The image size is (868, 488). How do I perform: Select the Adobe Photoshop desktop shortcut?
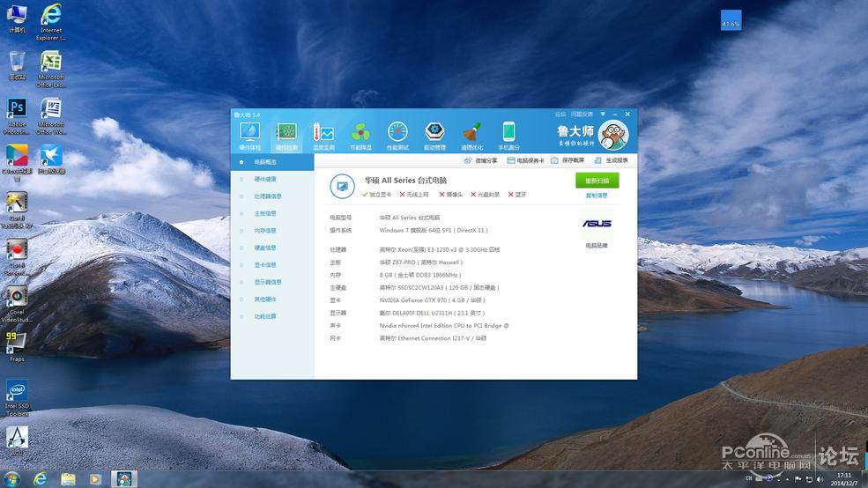[x=17, y=116]
